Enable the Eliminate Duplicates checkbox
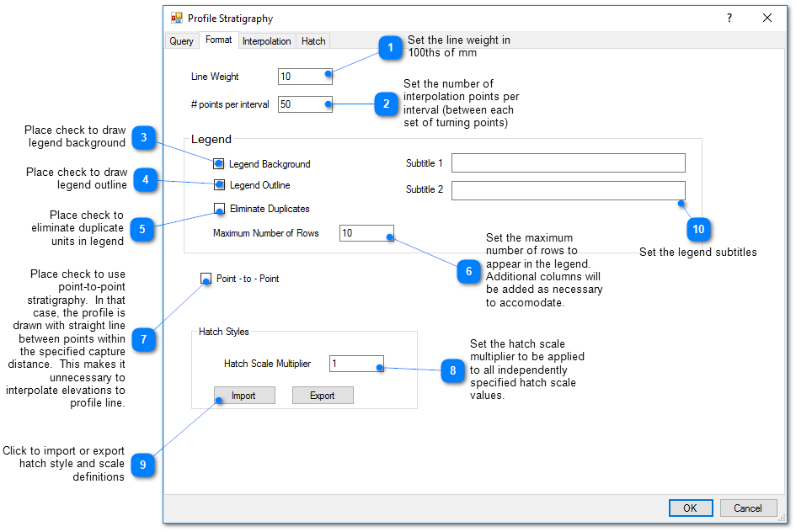796x532 pixels. [219, 209]
